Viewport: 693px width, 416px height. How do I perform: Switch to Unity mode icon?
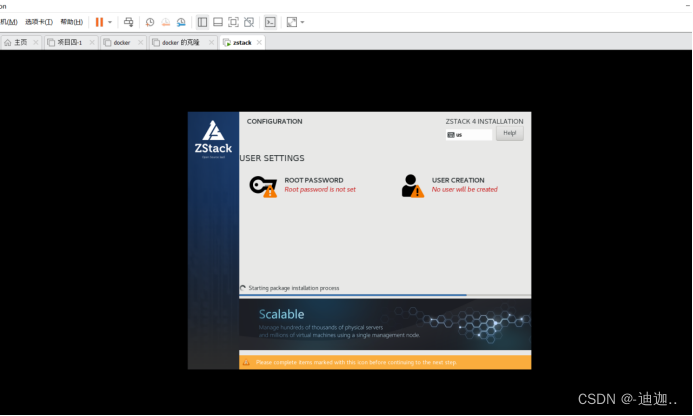point(249,22)
